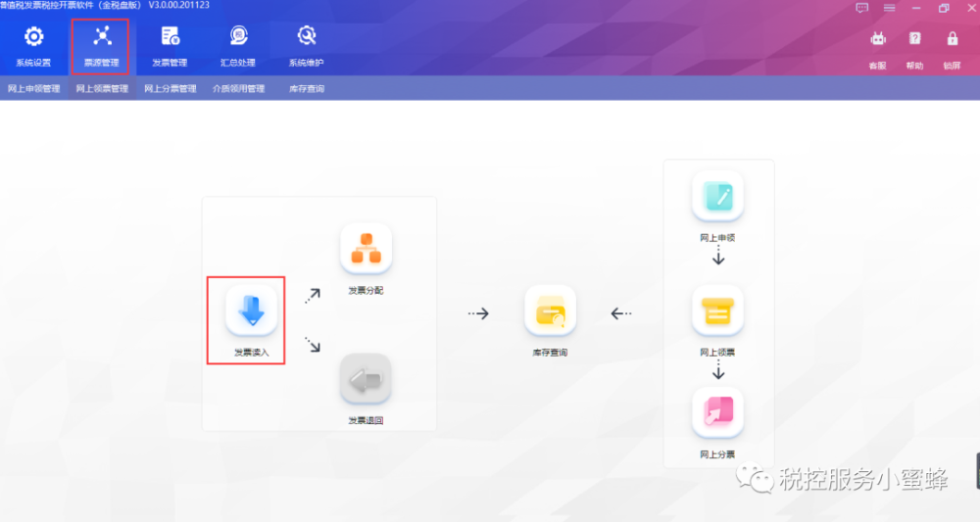Image resolution: width=980 pixels, height=522 pixels.
Task: Open 系统设置 gear icon
Action: 33,37
